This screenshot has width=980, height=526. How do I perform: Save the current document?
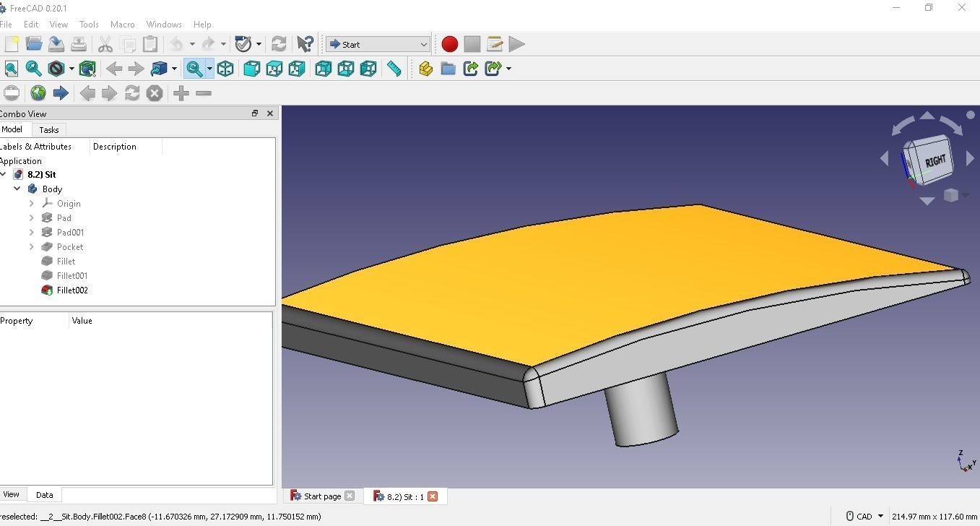click(x=56, y=44)
